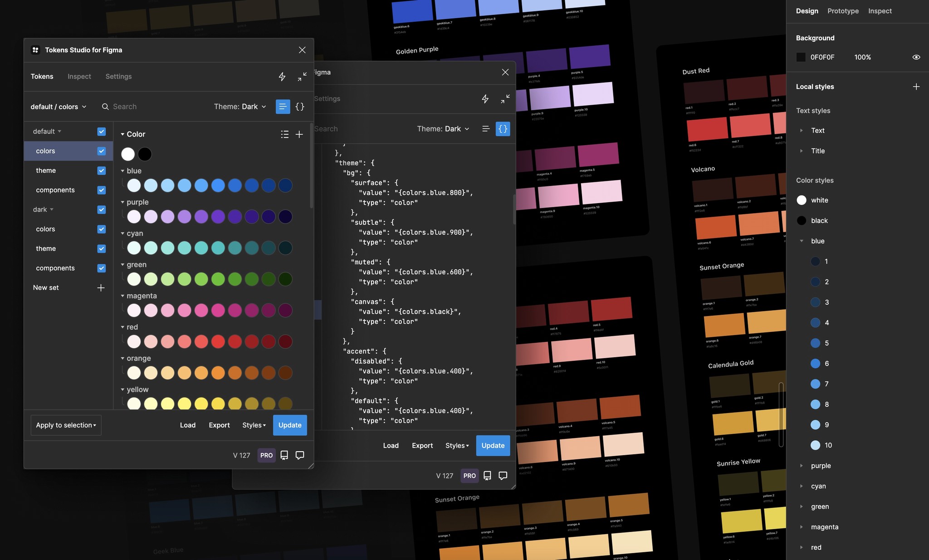The width and height of the screenshot is (929, 560).
Task: Click the Update button in the inner token panel
Action: coord(492,445)
